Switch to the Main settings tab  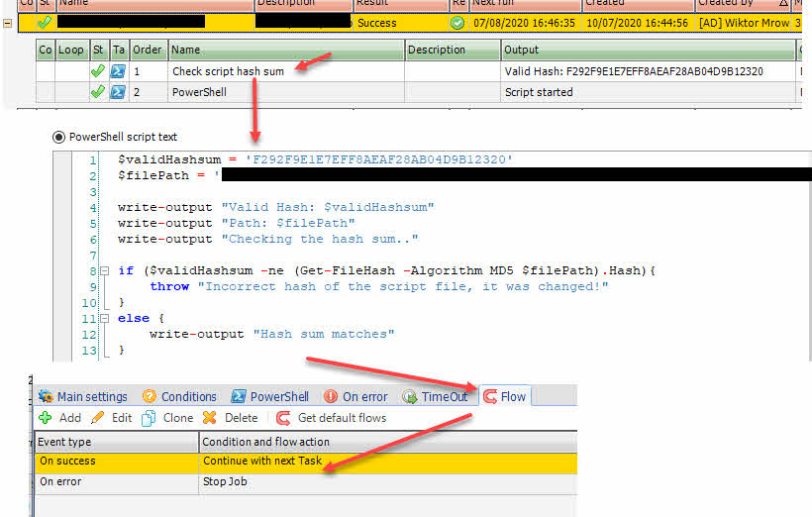(x=83, y=396)
